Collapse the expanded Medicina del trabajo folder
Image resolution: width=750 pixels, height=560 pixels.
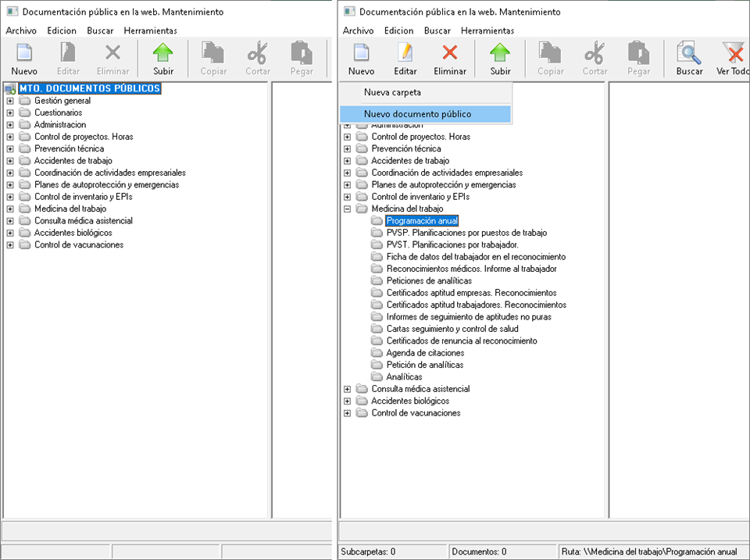[x=348, y=209]
